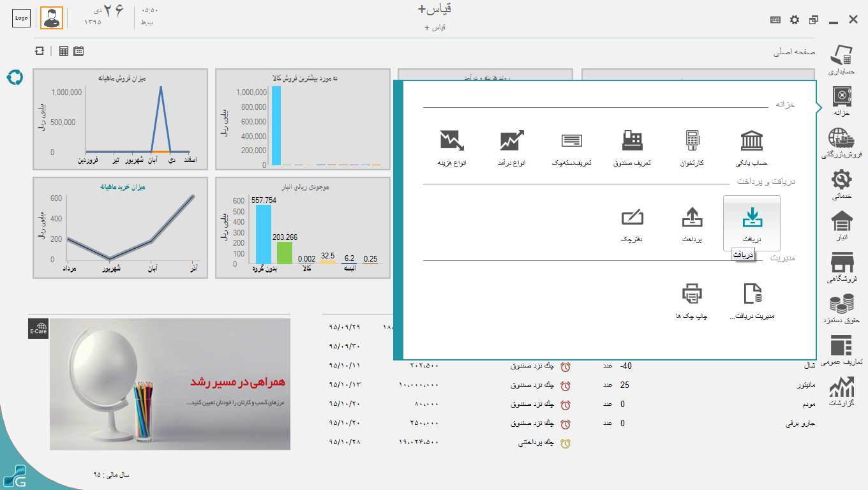This screenshot has width=868, height=490.
Task: Click the refresh arrows toolbar icon
Action: click(x=40, y=51)
